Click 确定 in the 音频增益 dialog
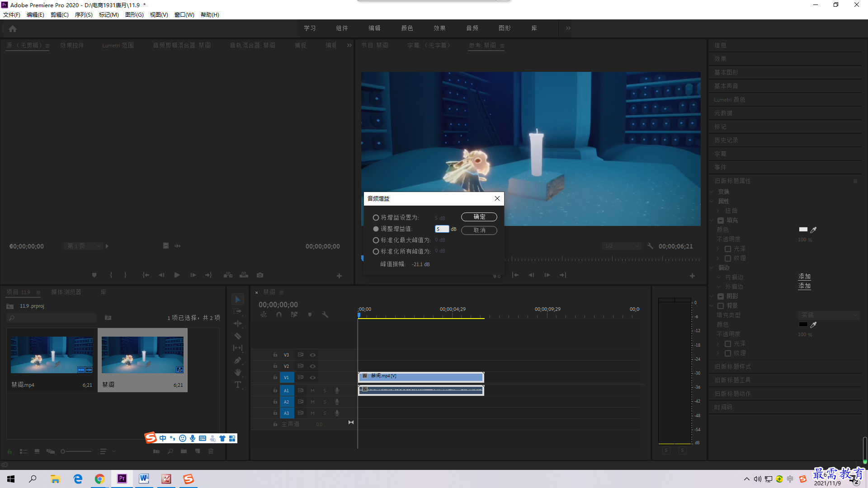The height and width of the screenshot is (488, 868). [x=479, y=217]
